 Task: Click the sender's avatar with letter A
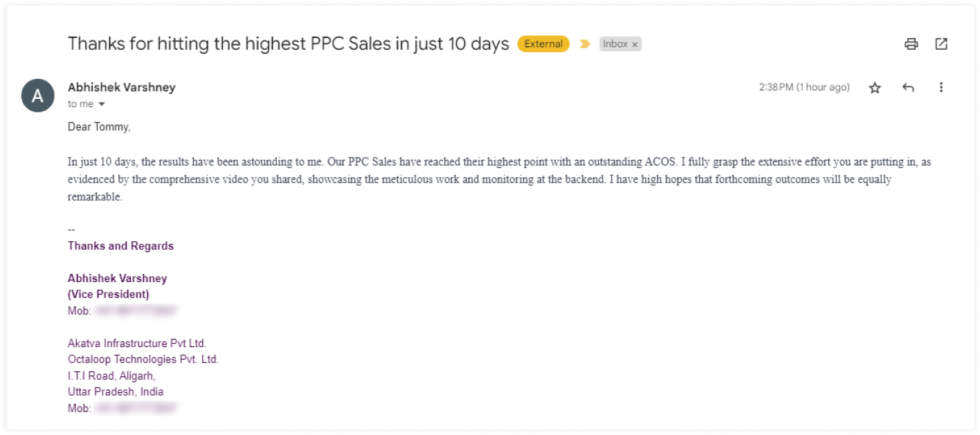pyautogui.click(x=37, y=95)
